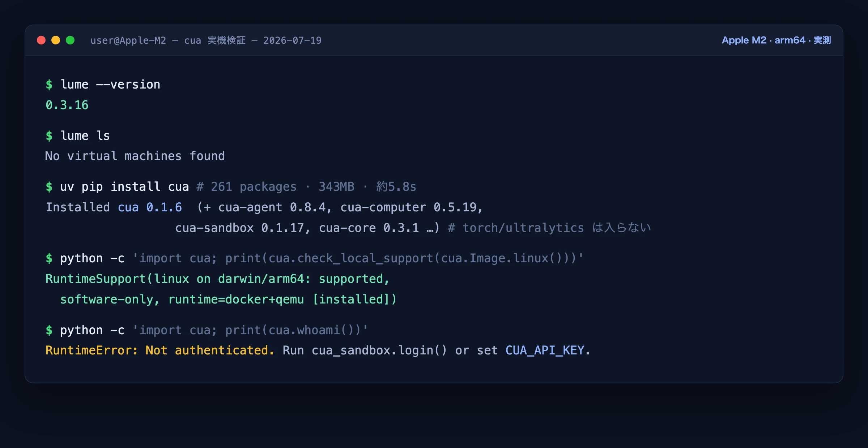This screenshot has width=868, height=448.
Task: Select the version output '0.3.16'
Action: pos(67,105)
